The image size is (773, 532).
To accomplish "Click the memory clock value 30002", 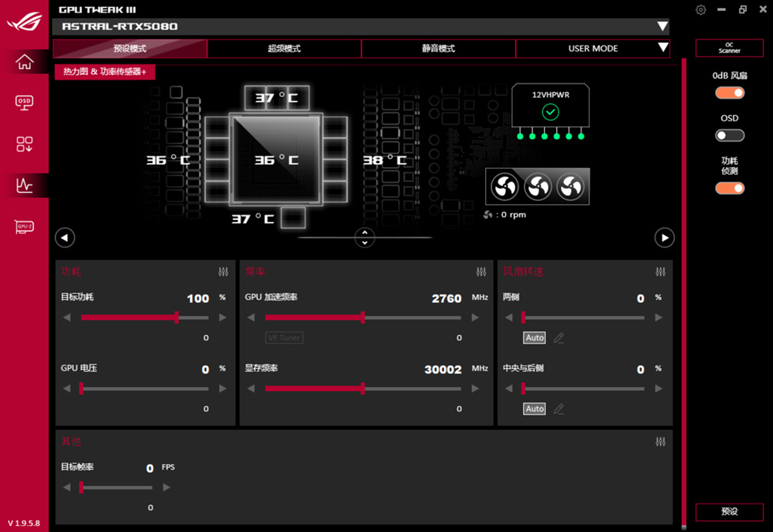I will pyautogui.click(x=443, y=370).
